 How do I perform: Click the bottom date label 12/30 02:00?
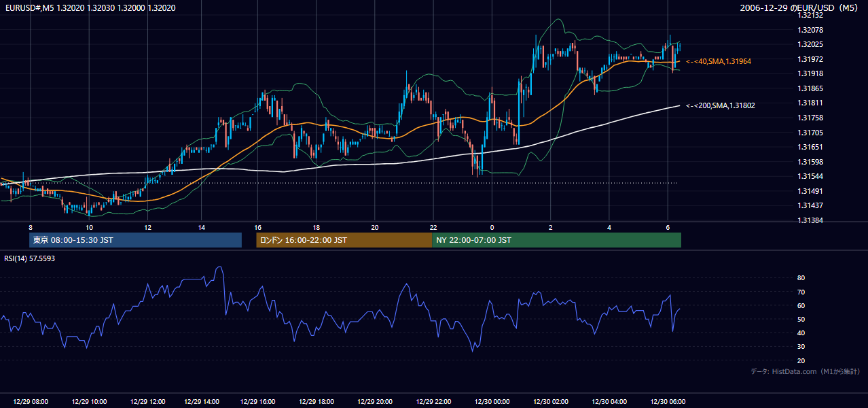(x=551, y=402)
